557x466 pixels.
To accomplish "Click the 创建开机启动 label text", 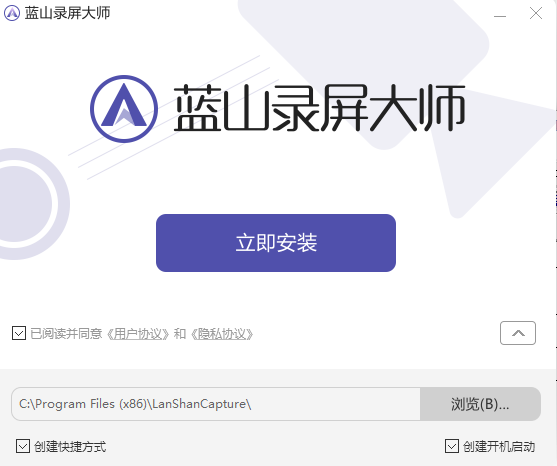I will (499, 446).
